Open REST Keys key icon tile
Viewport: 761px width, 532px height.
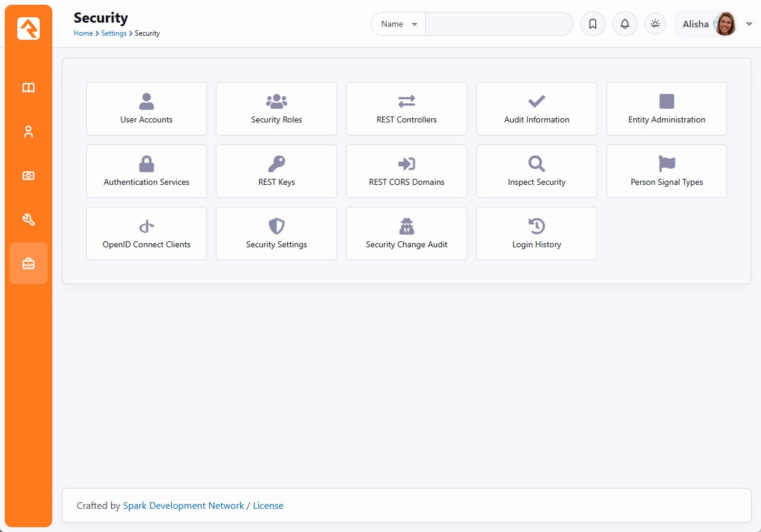click(x=276, y=171)
